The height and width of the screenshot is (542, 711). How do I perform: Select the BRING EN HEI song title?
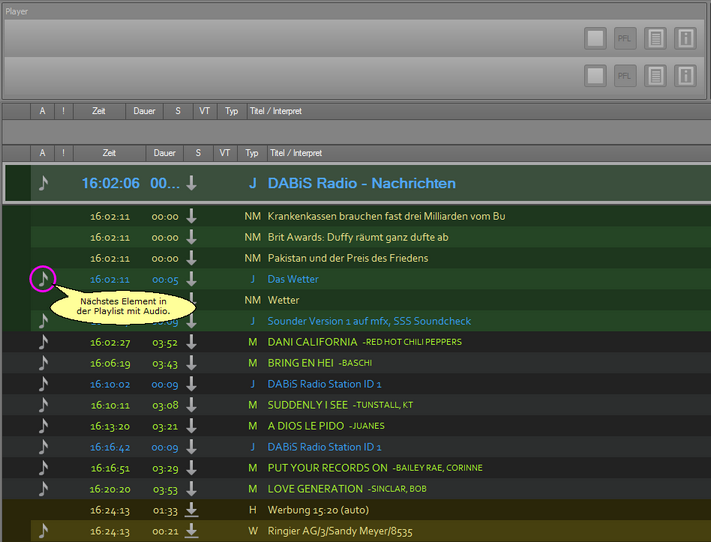(x=300, y=363)
